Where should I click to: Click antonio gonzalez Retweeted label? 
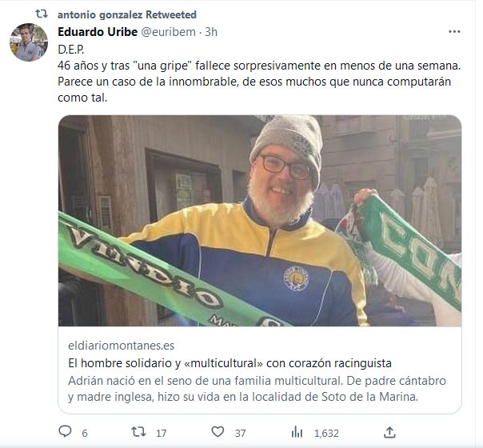coord(127,14)
